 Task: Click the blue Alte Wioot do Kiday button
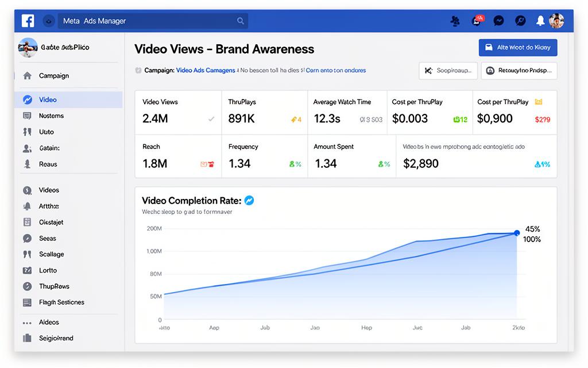[x=518, y=48]
